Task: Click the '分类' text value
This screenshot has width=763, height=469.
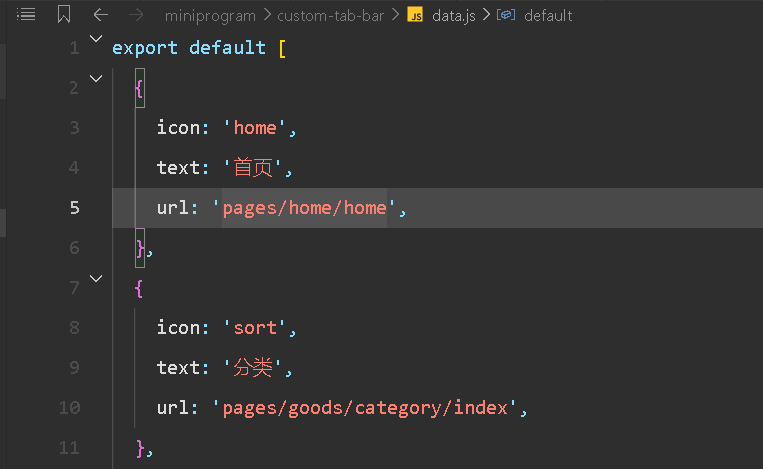Action: [253, 367]
